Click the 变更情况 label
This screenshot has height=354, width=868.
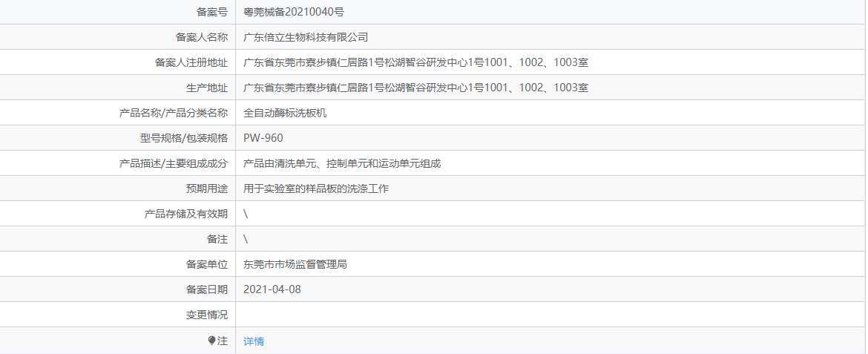point(206,315)
